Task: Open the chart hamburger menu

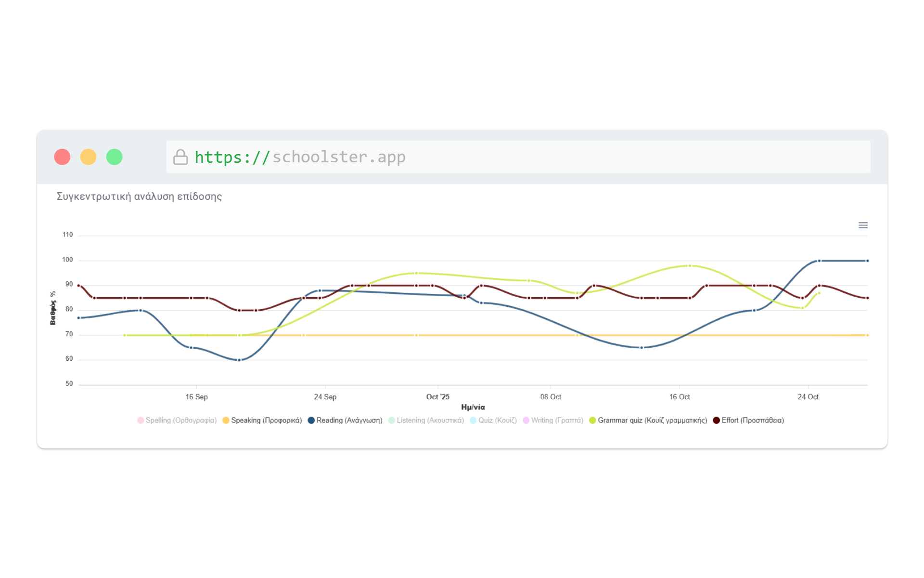Action: coord(863,225)
